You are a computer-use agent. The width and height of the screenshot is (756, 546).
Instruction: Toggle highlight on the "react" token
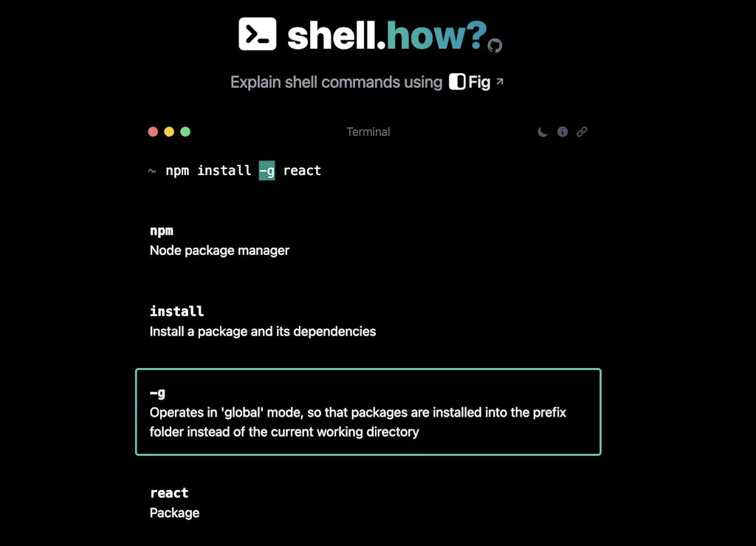point(302,171)
